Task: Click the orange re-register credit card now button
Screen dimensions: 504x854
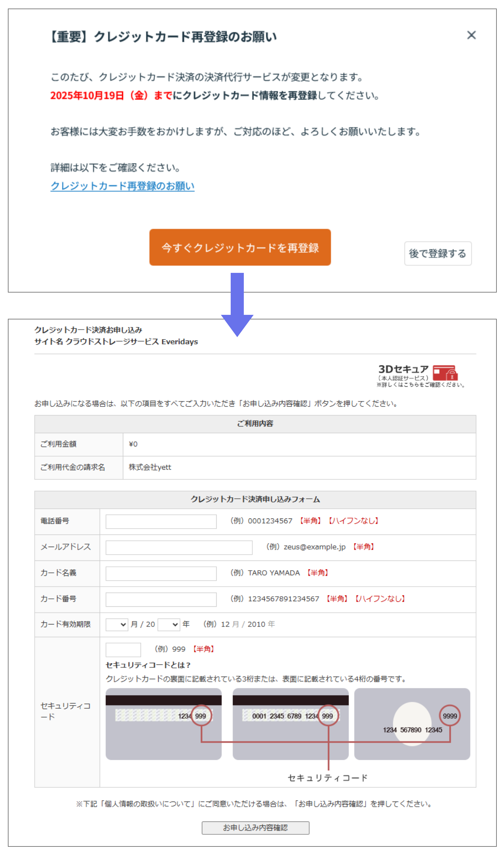Action: tap(240, 247)
